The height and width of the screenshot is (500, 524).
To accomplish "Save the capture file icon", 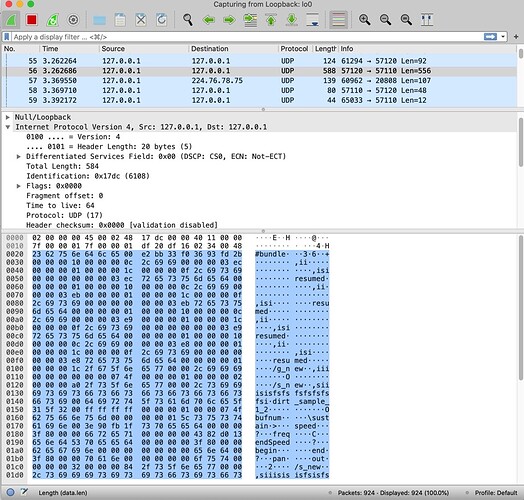I will 120,20.
